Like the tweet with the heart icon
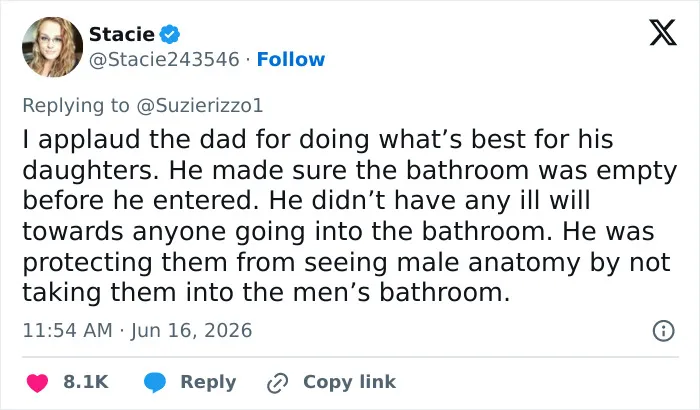This screenshot has height=410, width=700. (x=38, y=382)
